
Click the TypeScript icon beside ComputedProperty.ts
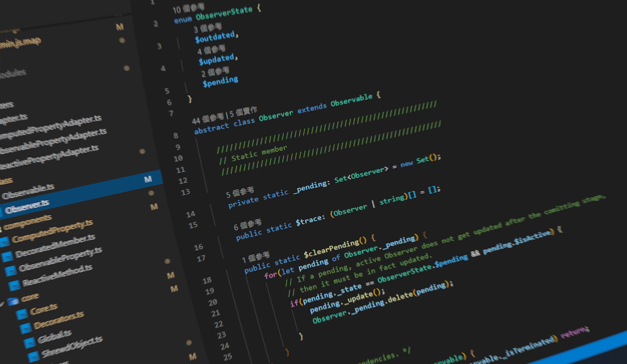[x=4, y=242]
